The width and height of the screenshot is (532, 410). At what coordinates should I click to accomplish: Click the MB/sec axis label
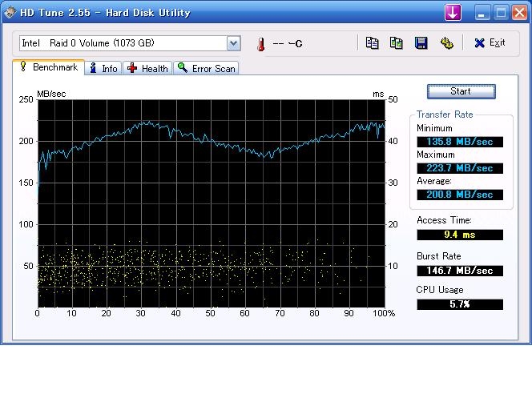tap(51, 94)
